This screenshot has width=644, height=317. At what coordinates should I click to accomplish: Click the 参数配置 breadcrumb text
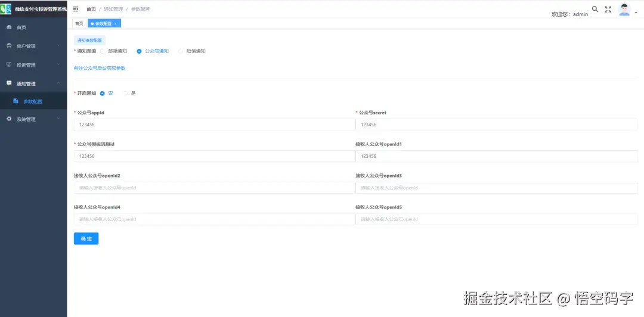141,9
